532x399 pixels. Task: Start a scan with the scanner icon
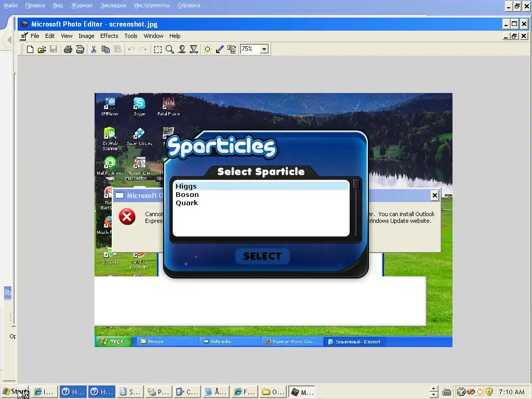point(80,49)
